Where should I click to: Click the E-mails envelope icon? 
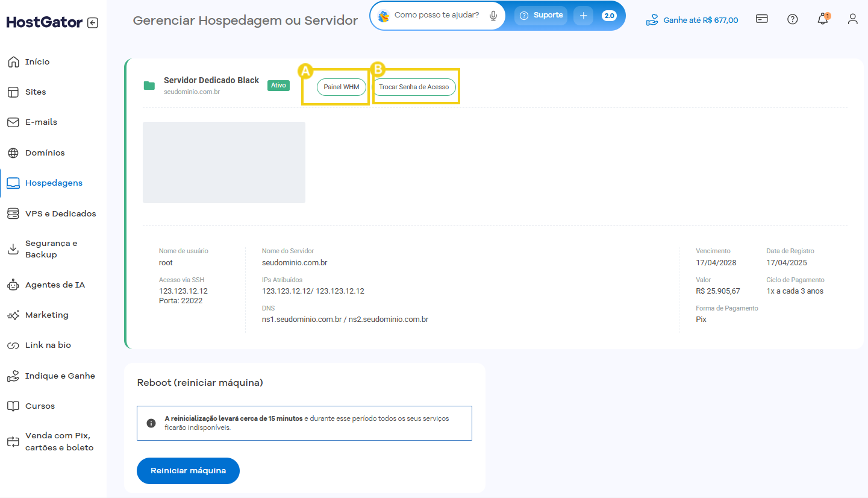[13, 122]
